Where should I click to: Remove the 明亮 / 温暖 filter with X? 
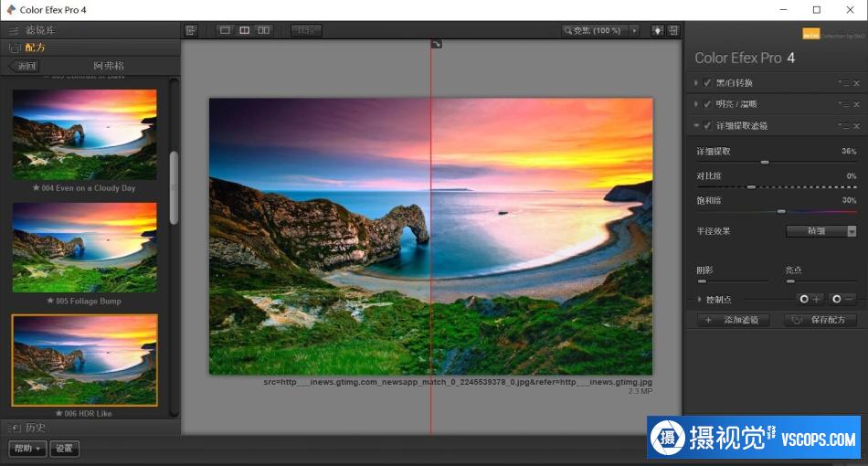point(856,104)
